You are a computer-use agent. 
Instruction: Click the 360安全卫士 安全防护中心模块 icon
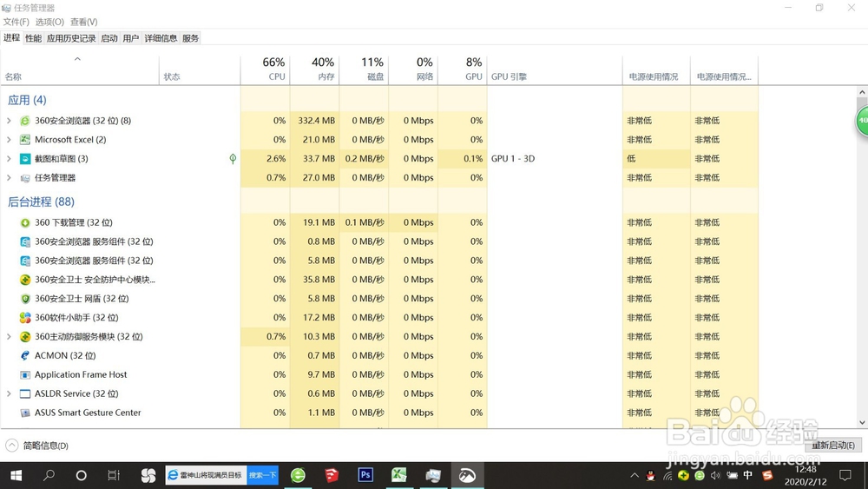click(25, 280)
